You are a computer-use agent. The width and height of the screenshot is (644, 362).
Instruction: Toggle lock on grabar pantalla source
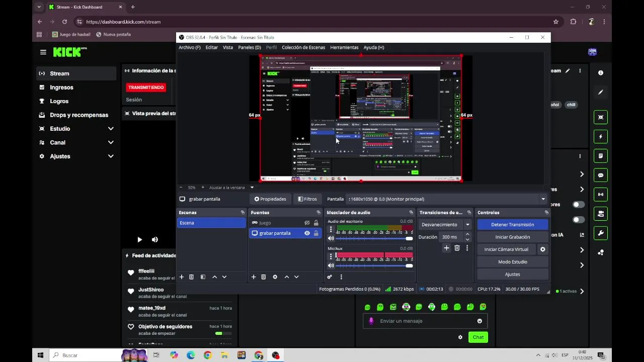point(316,233)
